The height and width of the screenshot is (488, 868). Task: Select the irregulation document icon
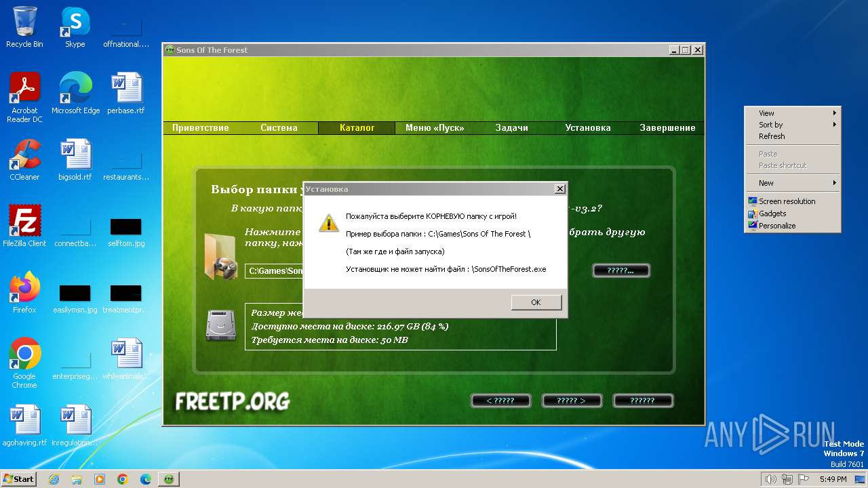tap(75, 426)
